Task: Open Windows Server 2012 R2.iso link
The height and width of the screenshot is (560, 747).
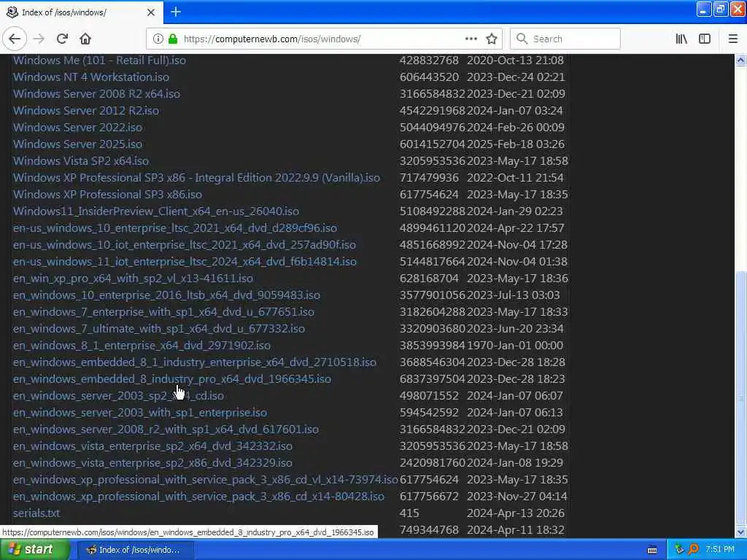Action: (x=86, y=111)
